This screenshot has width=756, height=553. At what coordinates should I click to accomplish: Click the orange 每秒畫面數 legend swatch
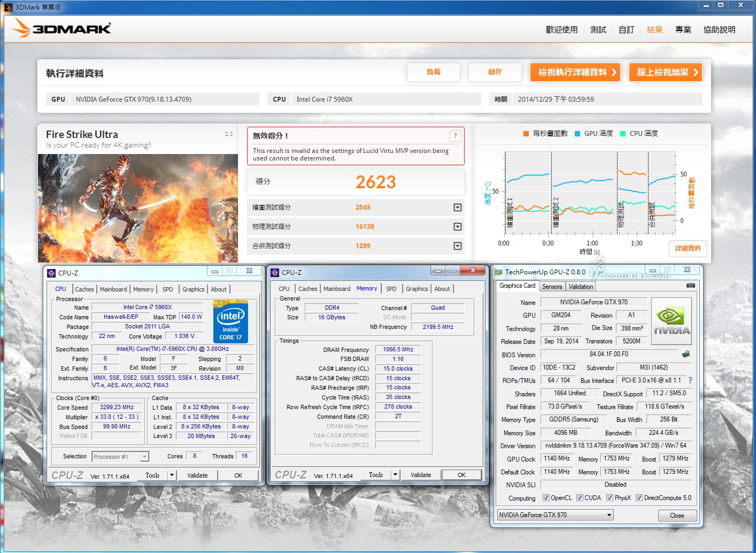coord(526,134)
